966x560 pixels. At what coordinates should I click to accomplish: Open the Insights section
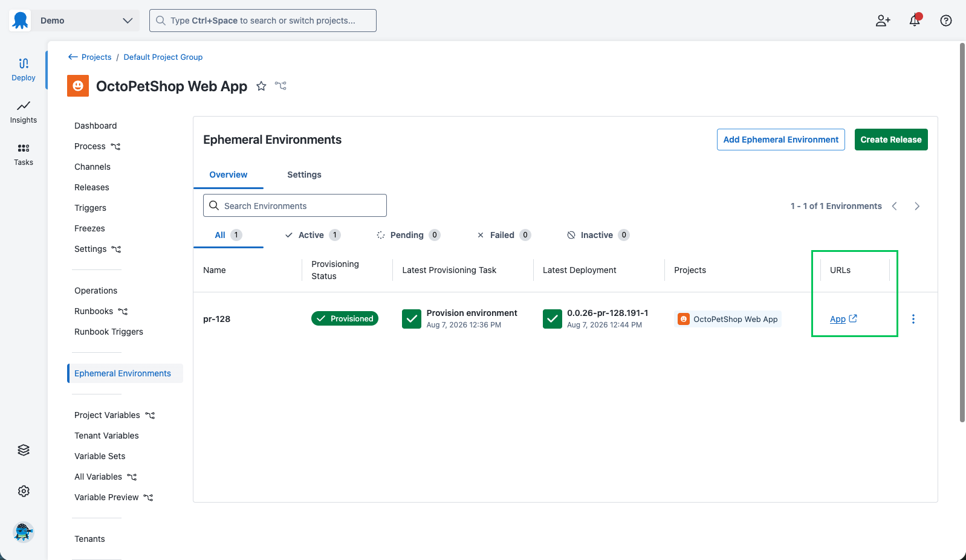(x=24, y=112)
